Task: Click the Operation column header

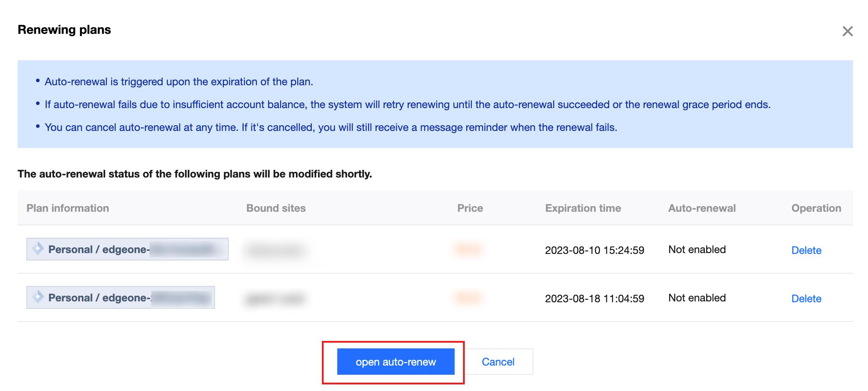Action: click(x=816, y=208)
